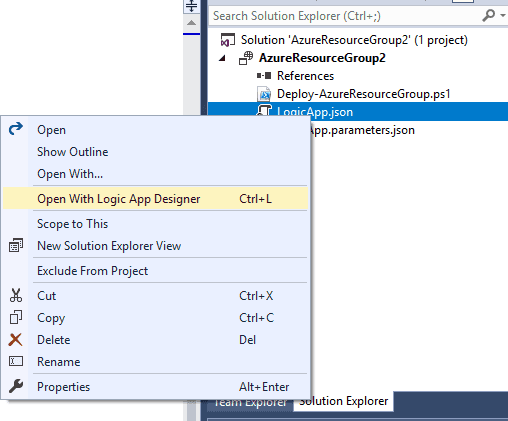Choose Copy from the context menu

tap(155, 318)
